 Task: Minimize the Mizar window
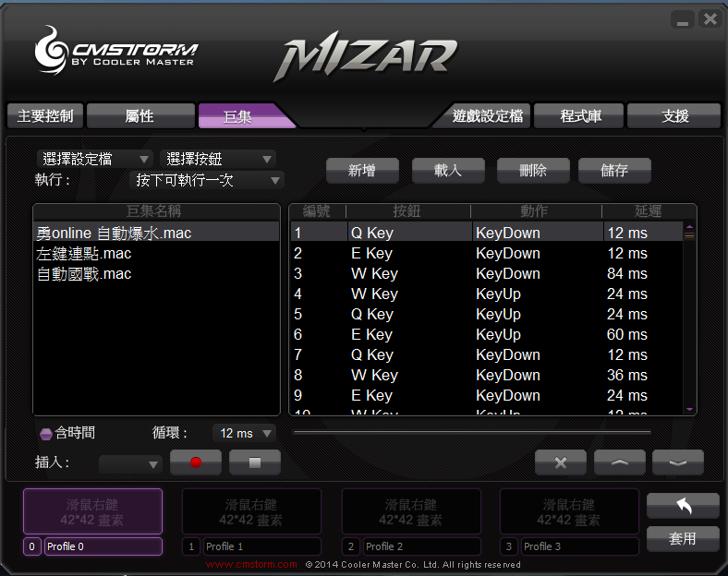pyautogui.click(x=682, y=20)
